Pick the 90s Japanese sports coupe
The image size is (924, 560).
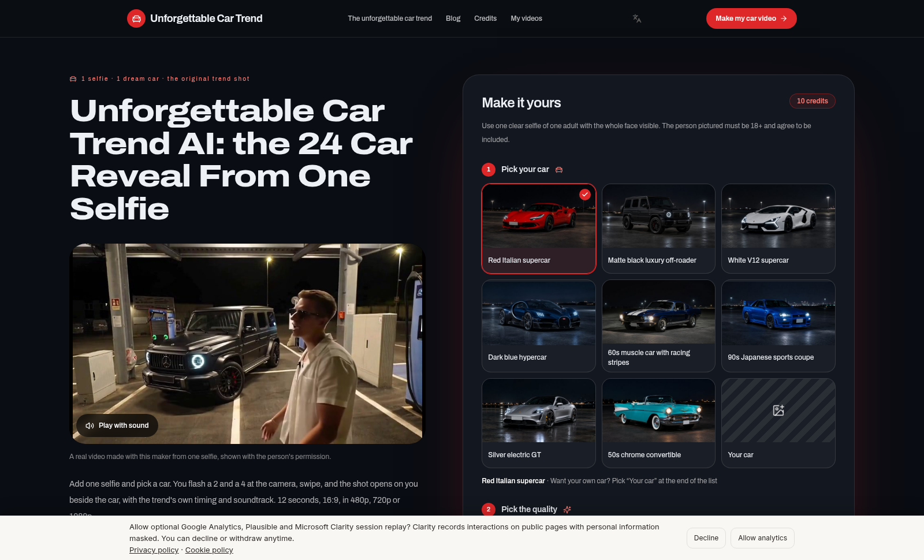(778, 326)
